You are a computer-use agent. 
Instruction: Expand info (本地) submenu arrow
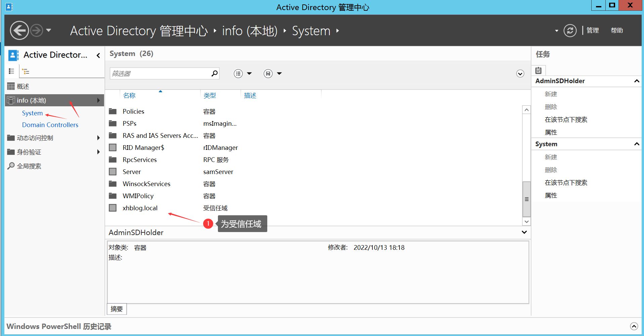[98, 100]
